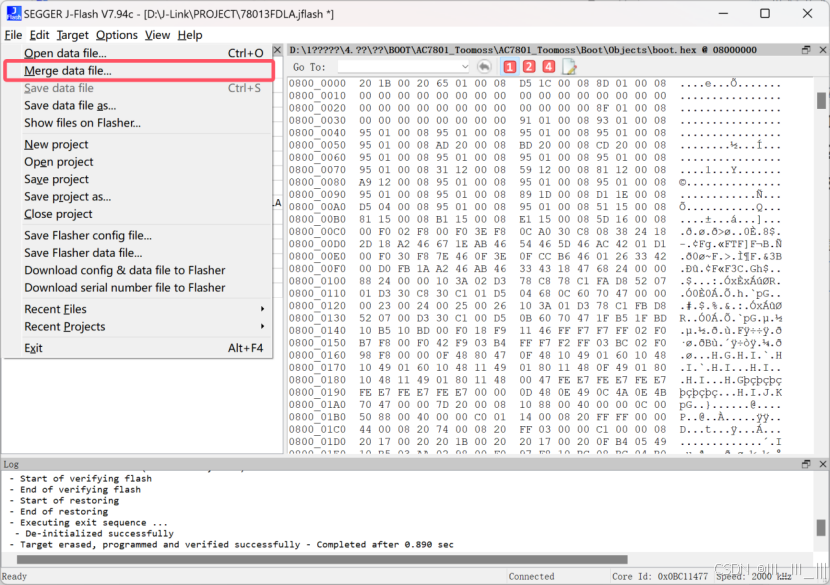Maximize the J-Flash window
This screenshot has height=585, width=830.
pyautogui.click(x=765, y=13)
